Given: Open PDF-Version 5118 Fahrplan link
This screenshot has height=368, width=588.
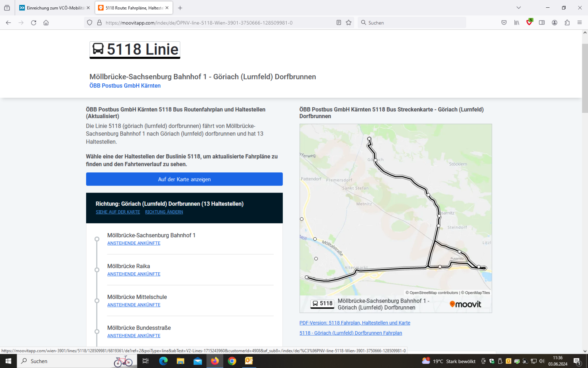Looking at the screenshot, I should (355, 323).
